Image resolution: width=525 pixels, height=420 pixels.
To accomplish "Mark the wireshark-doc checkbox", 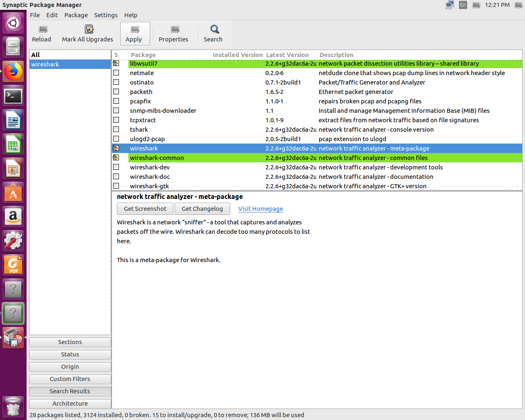I will coord(116,177).
